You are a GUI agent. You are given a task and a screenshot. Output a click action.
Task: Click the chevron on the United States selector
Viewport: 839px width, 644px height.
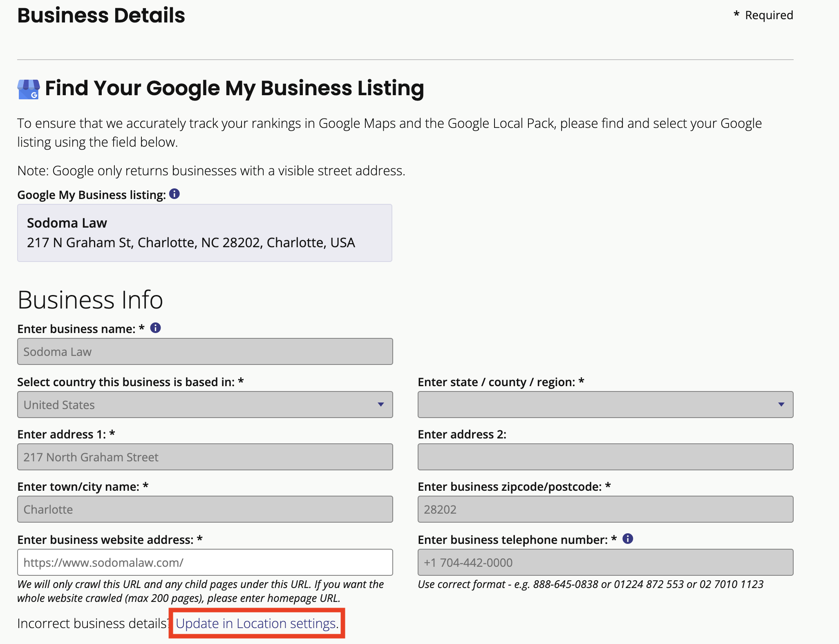pyautogui.click(x=381, y=405)
